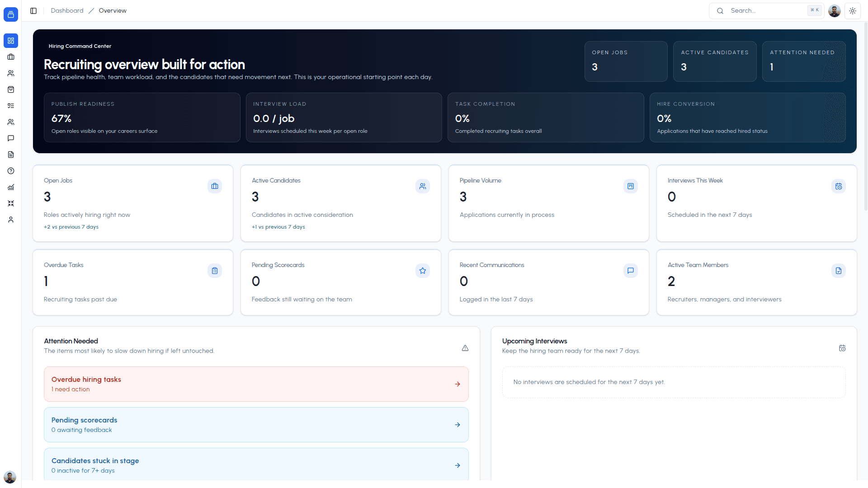Viewport: 868px width, 488px height.
Task: Click the Help question-mark icon in sidebar
Action: [x=11, y=171]
